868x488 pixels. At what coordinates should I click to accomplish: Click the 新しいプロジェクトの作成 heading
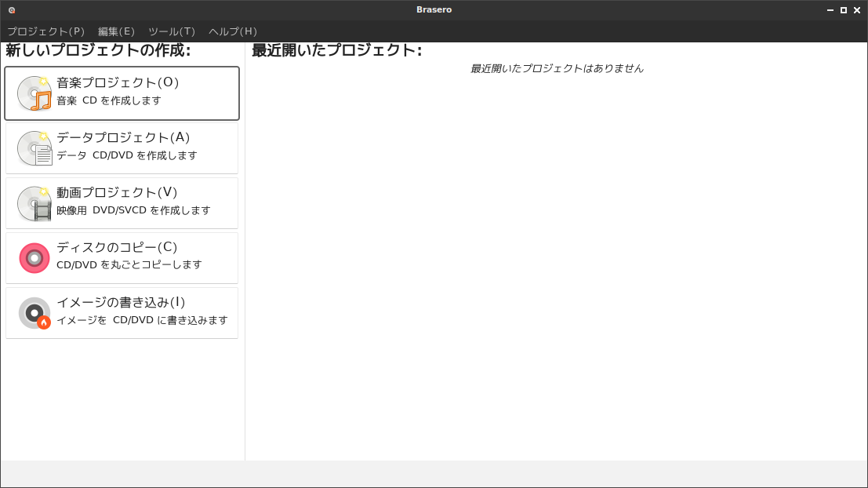click(x=98, y=50)
